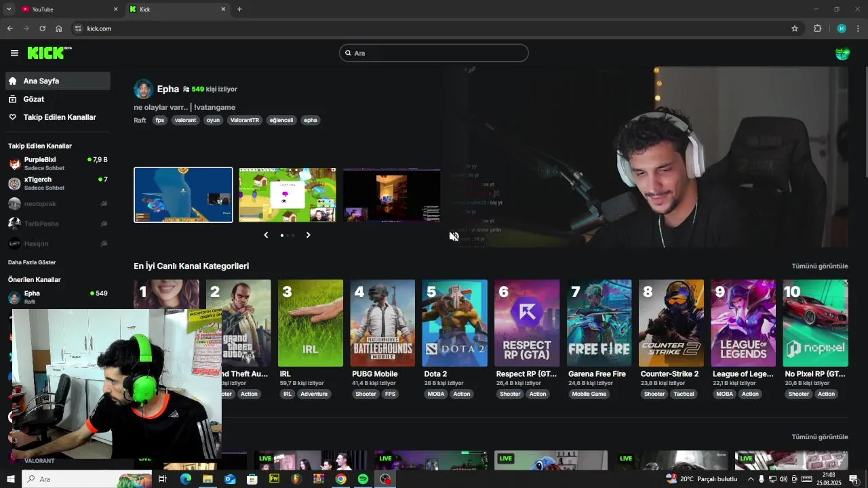Open File Explorer from taskbar
The height and width of the screenshot is (488, 868).
[208, 479]
